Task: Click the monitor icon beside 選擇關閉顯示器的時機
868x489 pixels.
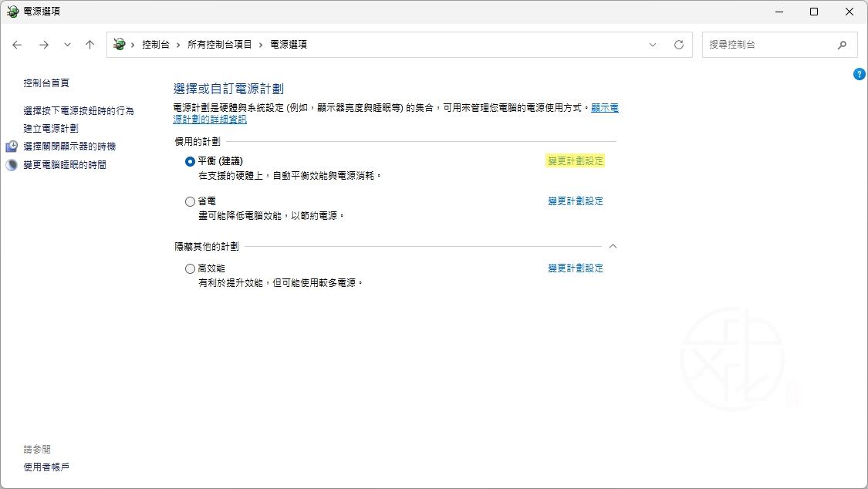Action: (x=12, y=147)
